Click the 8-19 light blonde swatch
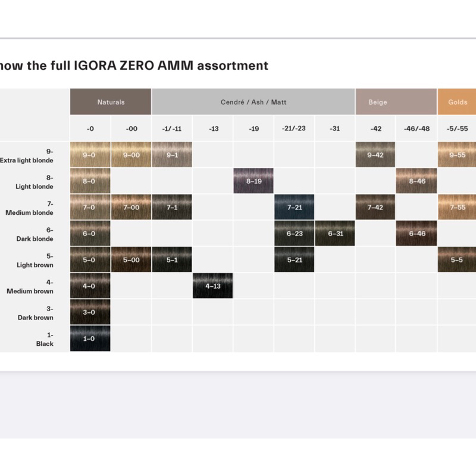The image size is (476, 476). 253,181
